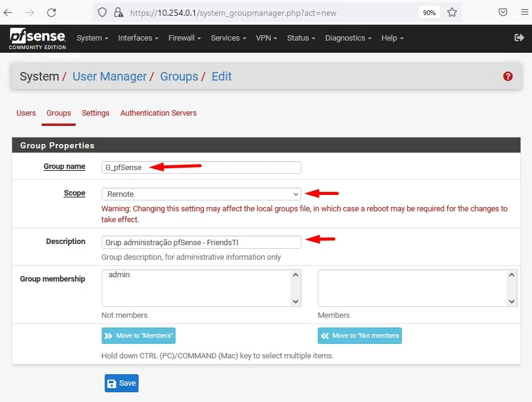Reload the page with browser refresh icon
532x402 pixels.
coord(51,12)
